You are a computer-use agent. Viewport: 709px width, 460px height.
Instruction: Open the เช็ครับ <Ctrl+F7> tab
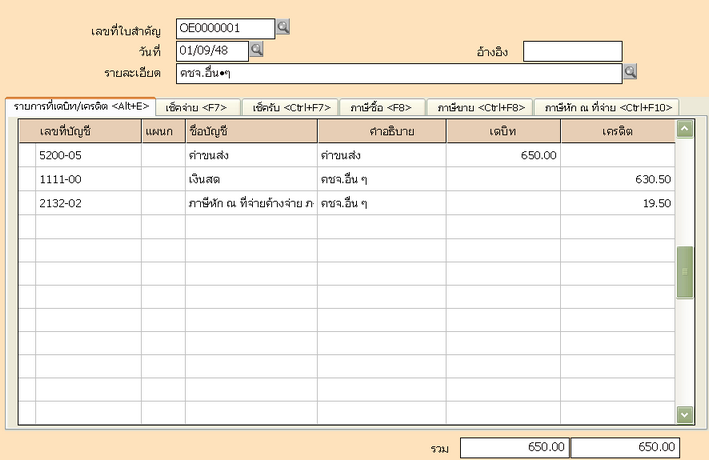tap(291, 107)
